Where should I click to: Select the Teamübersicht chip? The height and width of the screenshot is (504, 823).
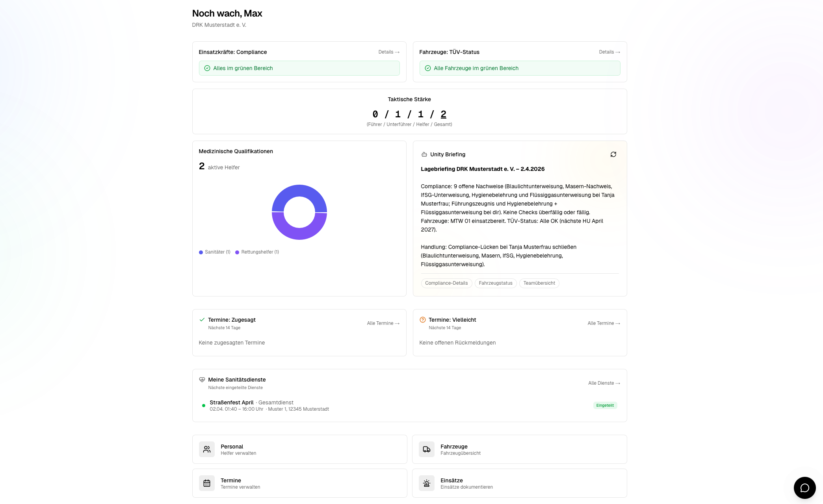tap(539, 283)
